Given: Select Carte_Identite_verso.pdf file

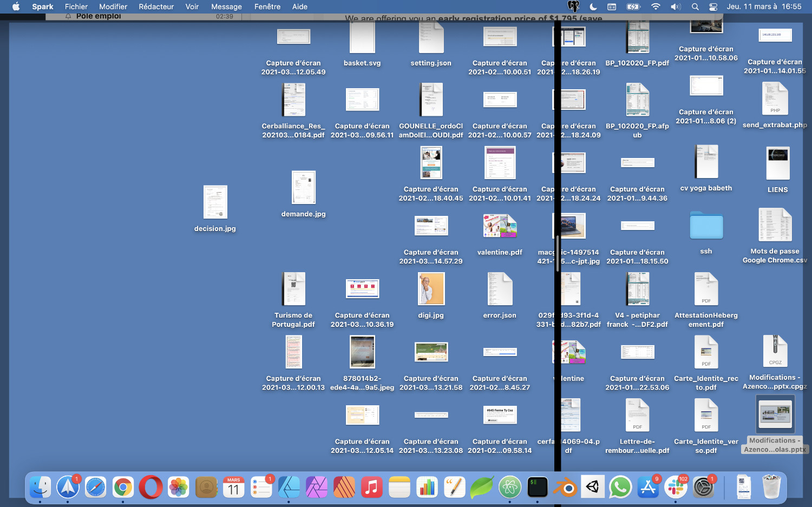Looking at the screenshot, I should pos(706,414).
